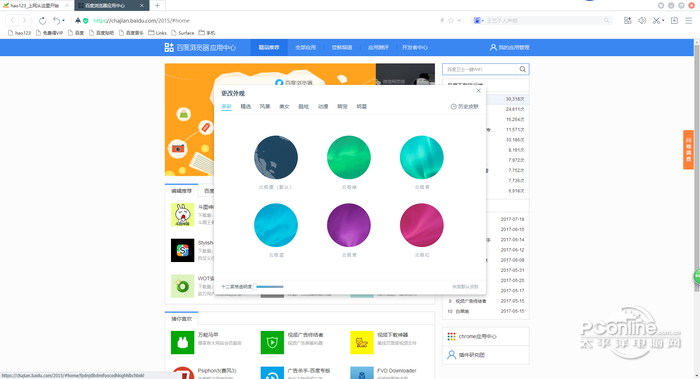Open the dropdown next to bookmark star
The width and height of the screenshot is (700, 379).
click(458, 21)
